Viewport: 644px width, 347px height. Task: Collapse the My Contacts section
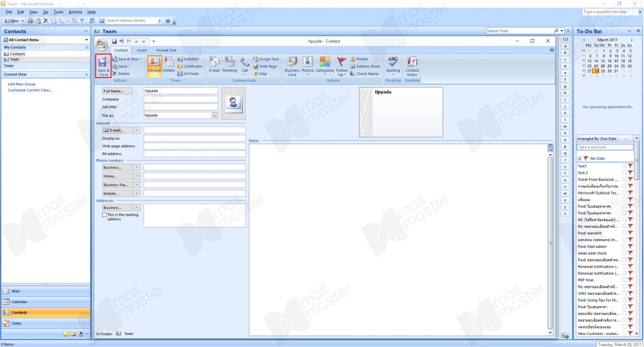(87, 48)
